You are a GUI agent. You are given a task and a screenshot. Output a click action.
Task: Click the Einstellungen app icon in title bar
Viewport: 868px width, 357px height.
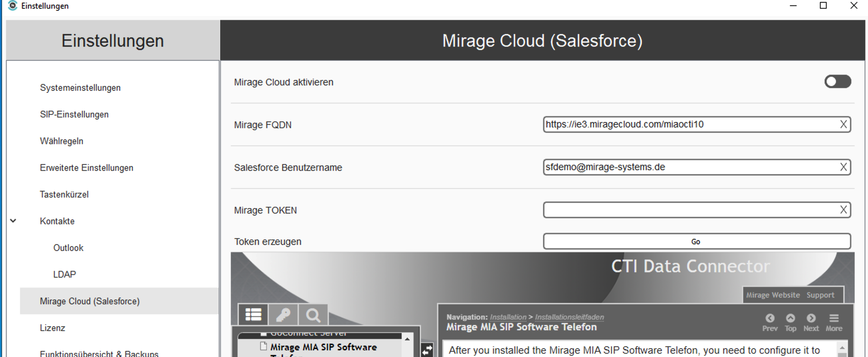(12, 5)
